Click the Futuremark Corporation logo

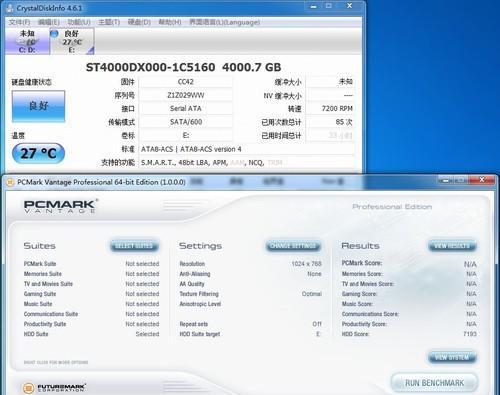[x=54, y=388]
